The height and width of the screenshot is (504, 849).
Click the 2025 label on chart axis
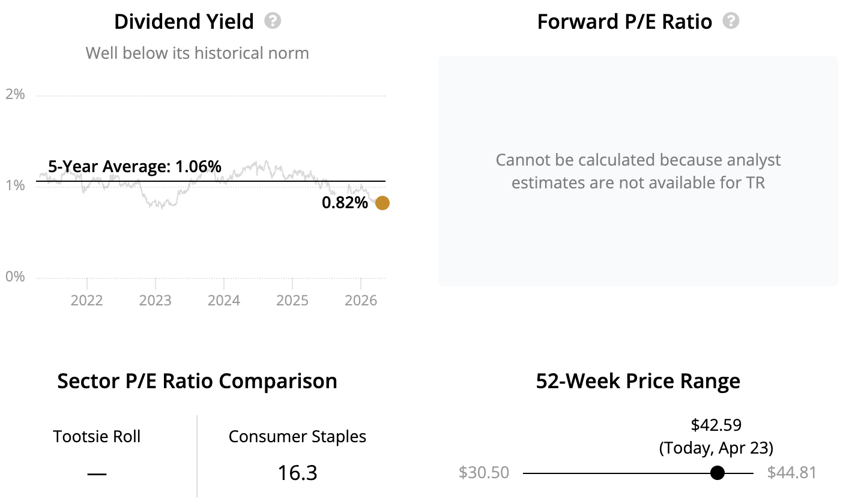[292, 299]
